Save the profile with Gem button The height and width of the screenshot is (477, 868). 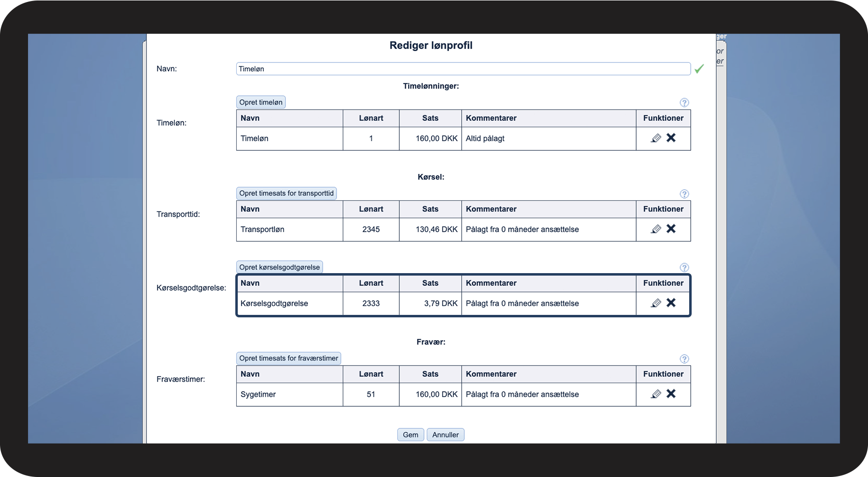411,435
